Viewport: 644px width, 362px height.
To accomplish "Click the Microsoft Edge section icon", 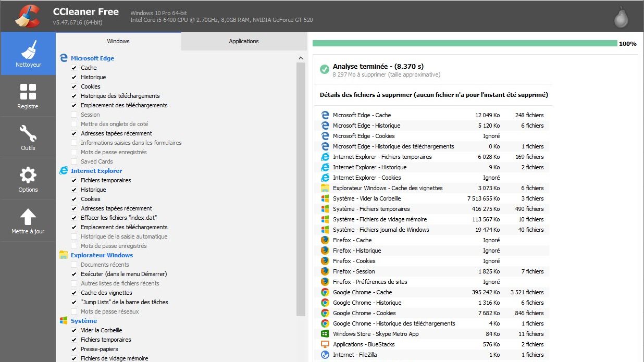I will click(x=64, y=58).
